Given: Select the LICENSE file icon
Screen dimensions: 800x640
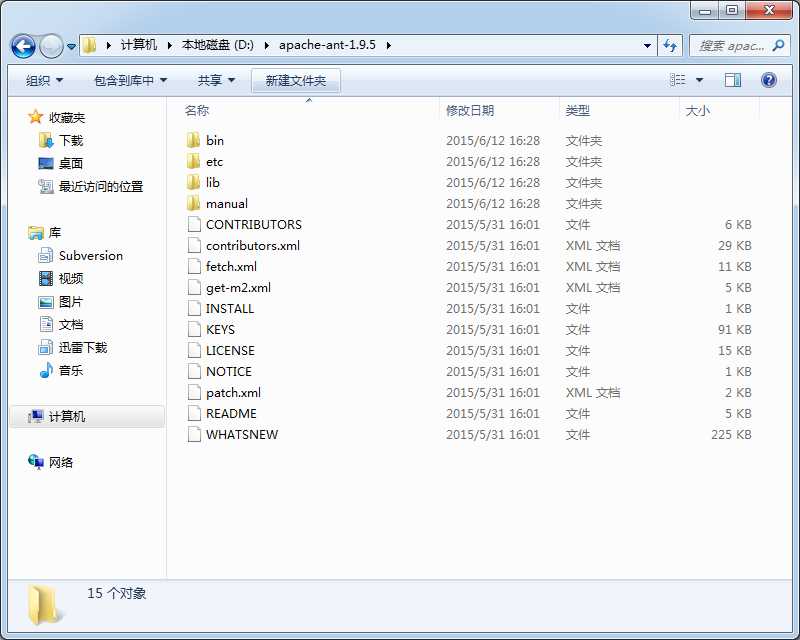Looking at the screenshot, I should [194, 351].
